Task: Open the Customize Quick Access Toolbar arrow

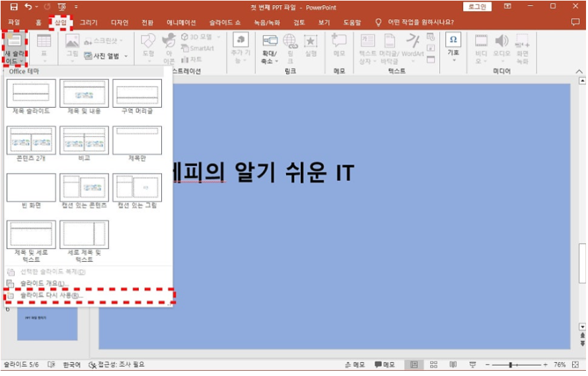Action: pyautogui.click(x=76, y=7)
